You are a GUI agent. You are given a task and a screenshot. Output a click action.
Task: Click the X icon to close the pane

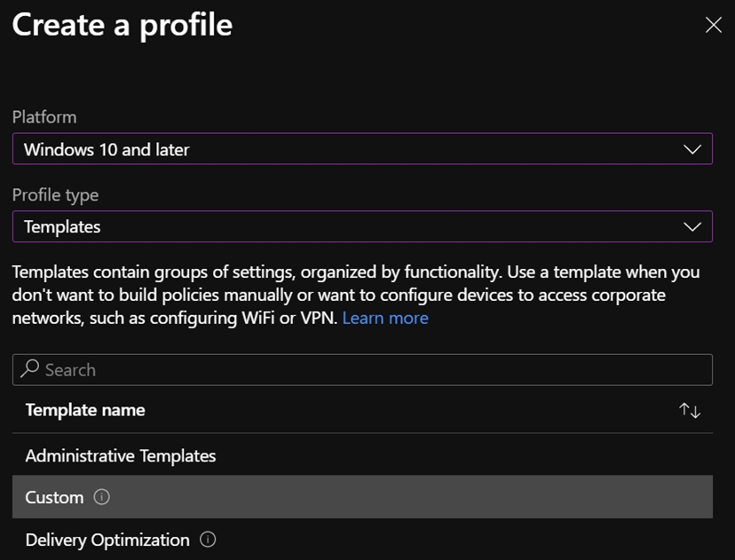click(x=714, y=26)
